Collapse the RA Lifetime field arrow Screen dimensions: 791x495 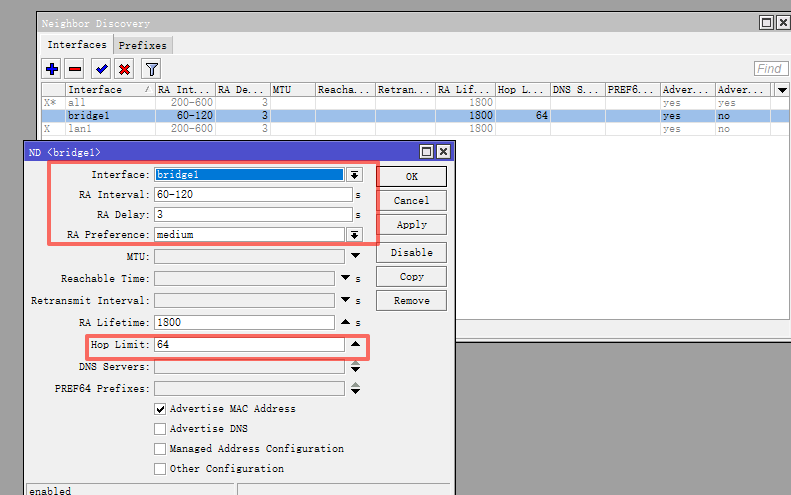point(345,322)
